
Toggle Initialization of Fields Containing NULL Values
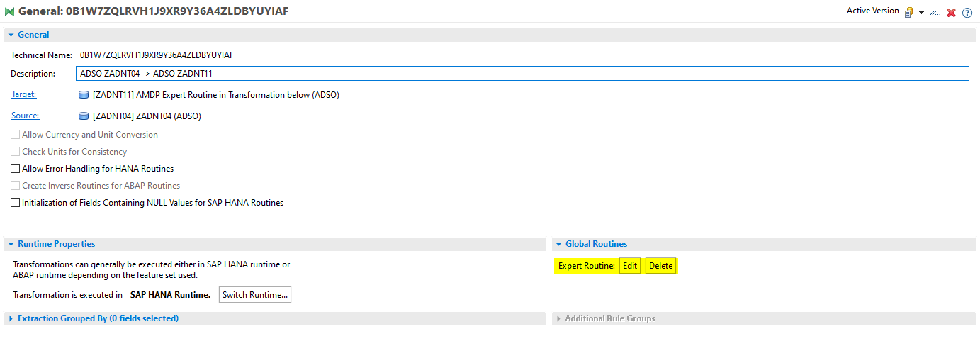pyautogui.click(x=16, y=203)
